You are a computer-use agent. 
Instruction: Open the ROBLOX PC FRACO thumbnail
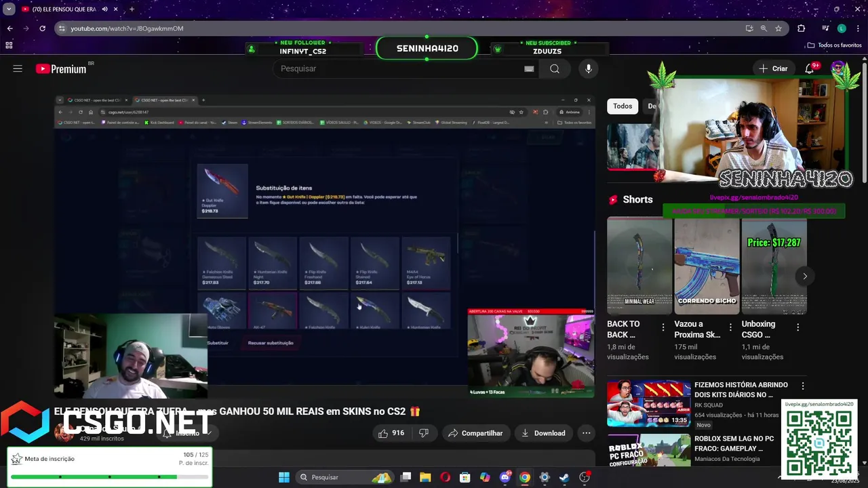tap(648, 449)
